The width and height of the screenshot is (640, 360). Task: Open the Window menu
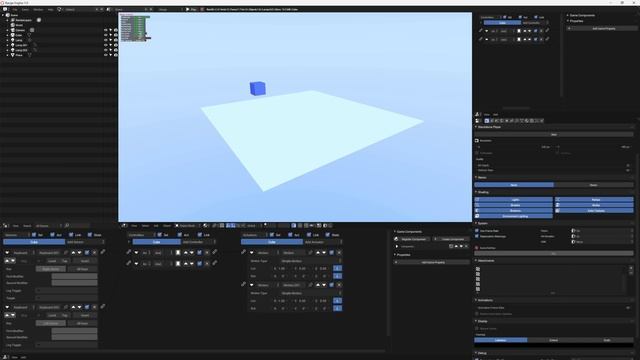[38, 9]
